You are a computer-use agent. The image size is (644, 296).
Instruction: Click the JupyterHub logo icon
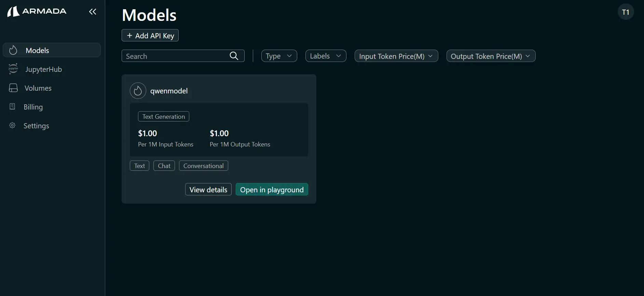coord(13,69)
